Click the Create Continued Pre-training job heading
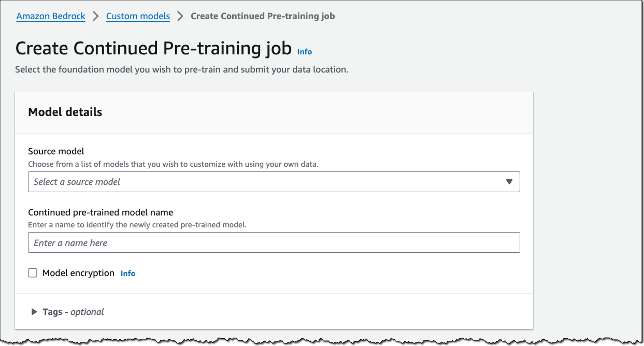Screen dimensions: 644x346 pyautogui.click(x=153, y=48)
